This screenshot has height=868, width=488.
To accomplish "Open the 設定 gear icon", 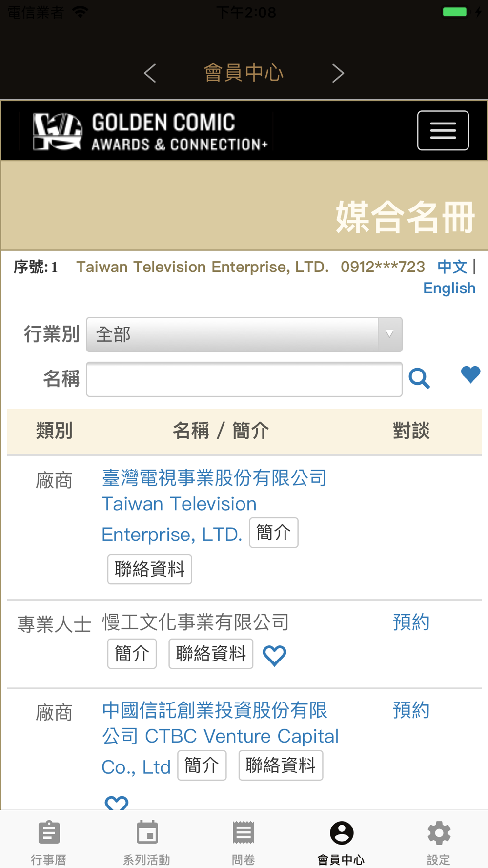I will point(439,833).
